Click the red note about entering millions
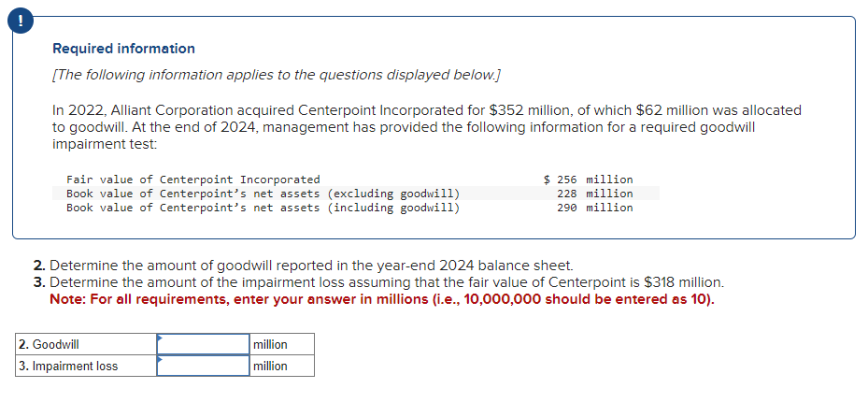868x417 pixels. 382,299
